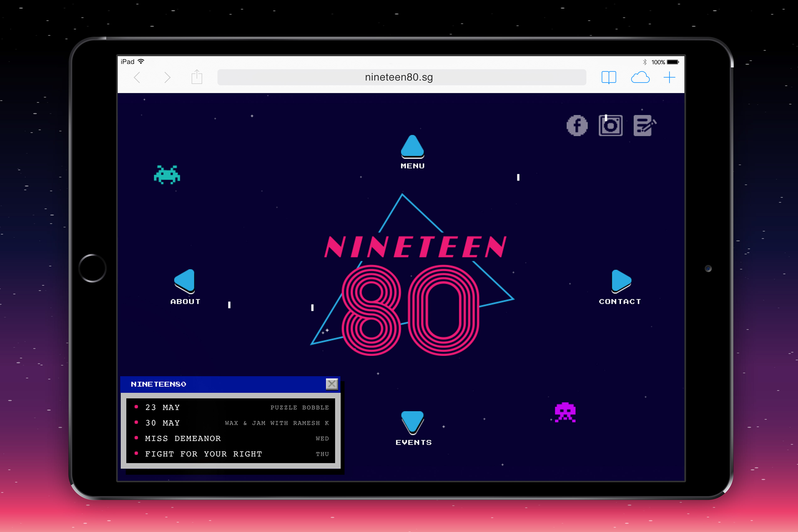
Task: Click the MENU label
Action: click(x=412, y=166)
